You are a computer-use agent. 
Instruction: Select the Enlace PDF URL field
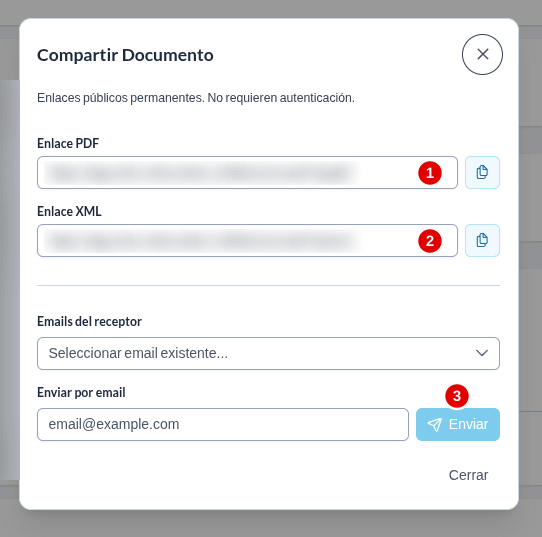coord(247,172)
